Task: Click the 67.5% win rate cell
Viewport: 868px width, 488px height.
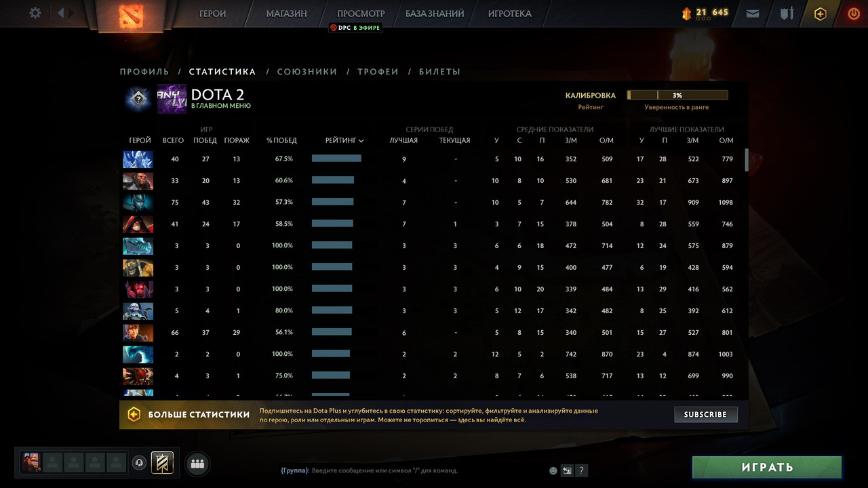Action: click(x=283, y=159)
